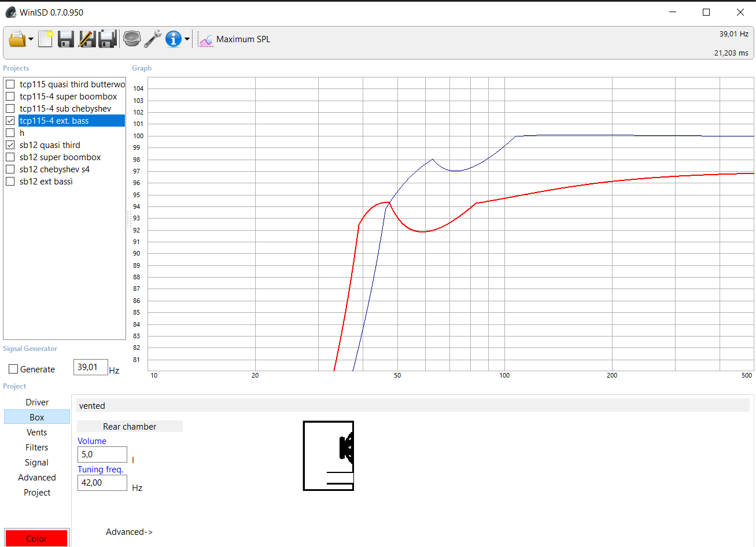Save project with the single floppy disk icon

66,39
